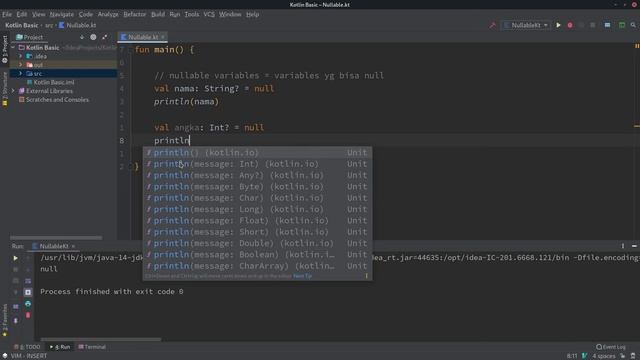This screenshot has width=640, height=360.
Task: Click Kotlin Basic breadcrumb
Action: point(22,25)
